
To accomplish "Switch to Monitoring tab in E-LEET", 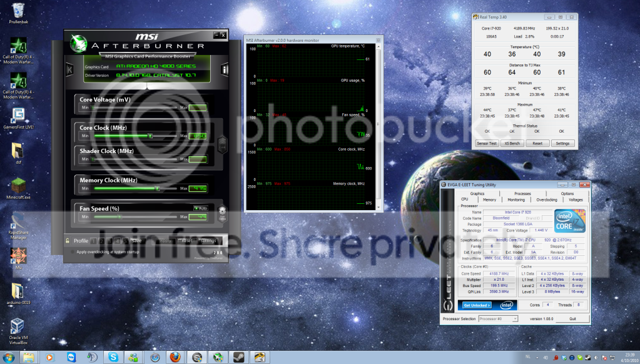I will pos(516,200).
